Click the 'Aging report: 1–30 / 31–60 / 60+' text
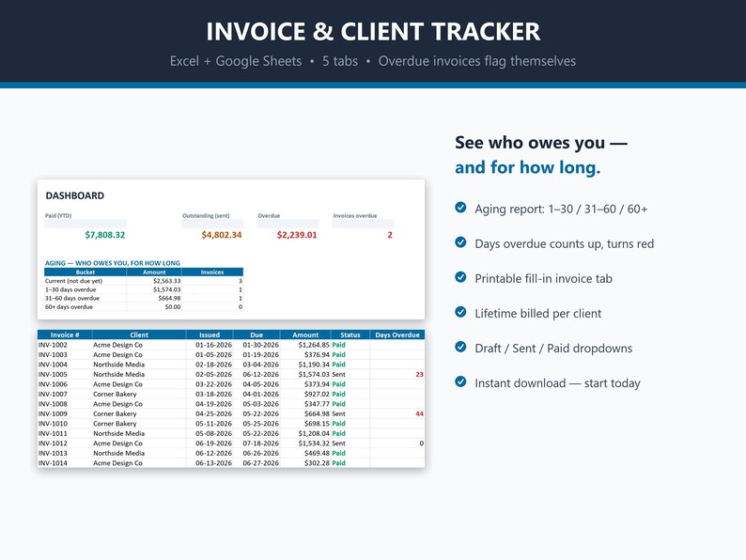 (562, 210)
